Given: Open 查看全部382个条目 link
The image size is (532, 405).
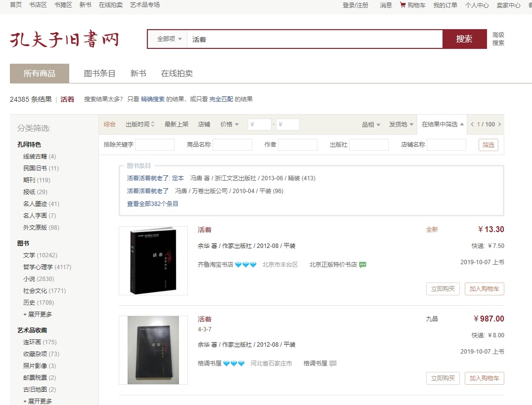Looking at the screenshot, I should click(x=152, y=203).
